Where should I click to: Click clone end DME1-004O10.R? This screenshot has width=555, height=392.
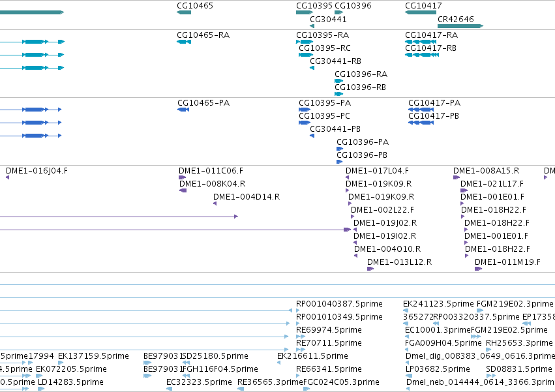(387, 250)
